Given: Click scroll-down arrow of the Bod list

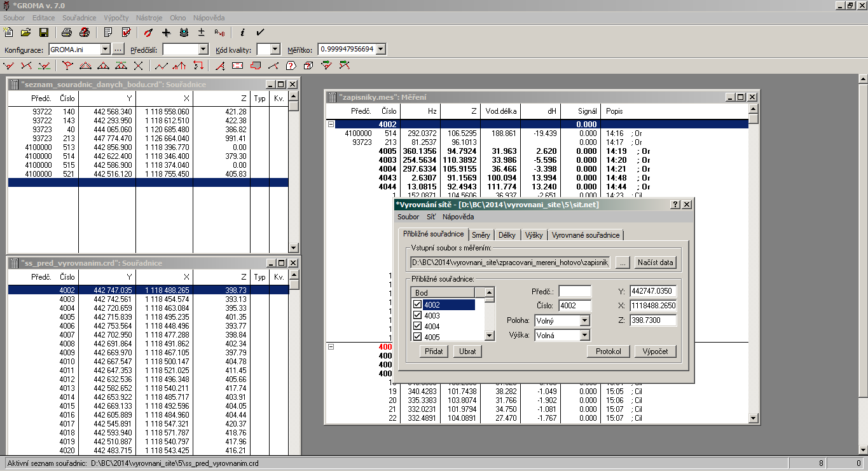Looking at the screenshot, I should pos(489,336).
